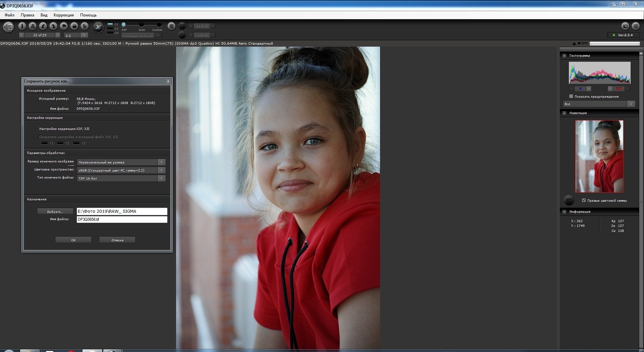This screenshot has height=352, width=644.
Task: Click the Выбрать... destination folder button
Action: pyautogui.click(x=55, y=211)
